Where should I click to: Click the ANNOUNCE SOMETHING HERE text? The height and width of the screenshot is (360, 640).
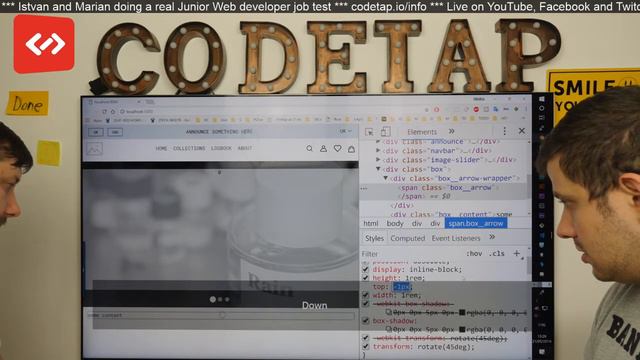click(x=219, y=132)
